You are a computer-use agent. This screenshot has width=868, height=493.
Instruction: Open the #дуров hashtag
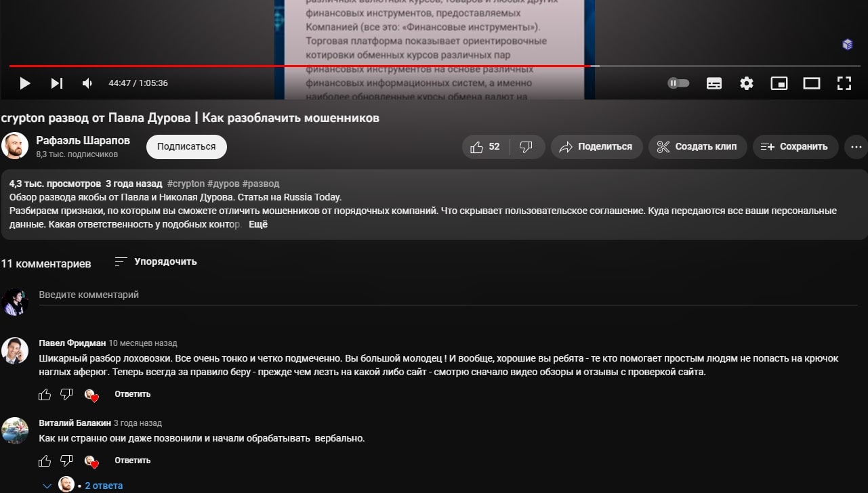(x=223, y=184)
